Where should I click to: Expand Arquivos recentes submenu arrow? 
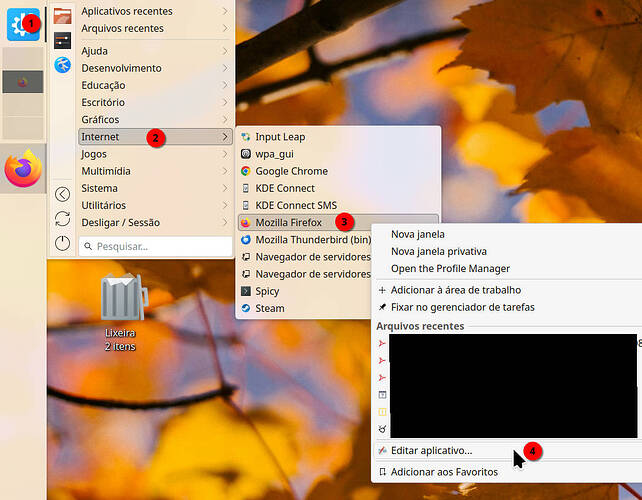click(x=225, y=28)
